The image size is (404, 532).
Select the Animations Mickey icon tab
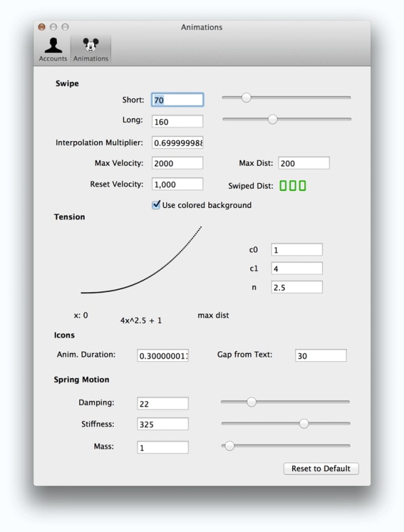pyautogui.click(x=91, y=49)
